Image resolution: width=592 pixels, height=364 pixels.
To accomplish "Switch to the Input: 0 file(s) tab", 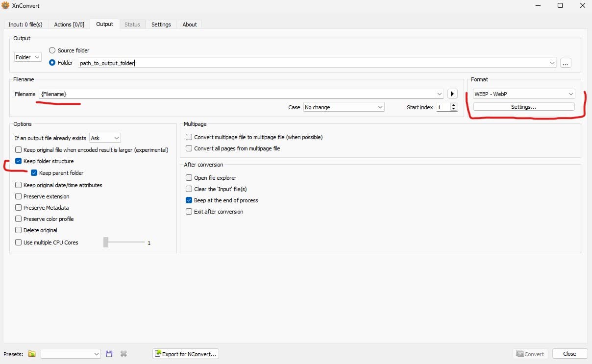I will coord(25,24).
